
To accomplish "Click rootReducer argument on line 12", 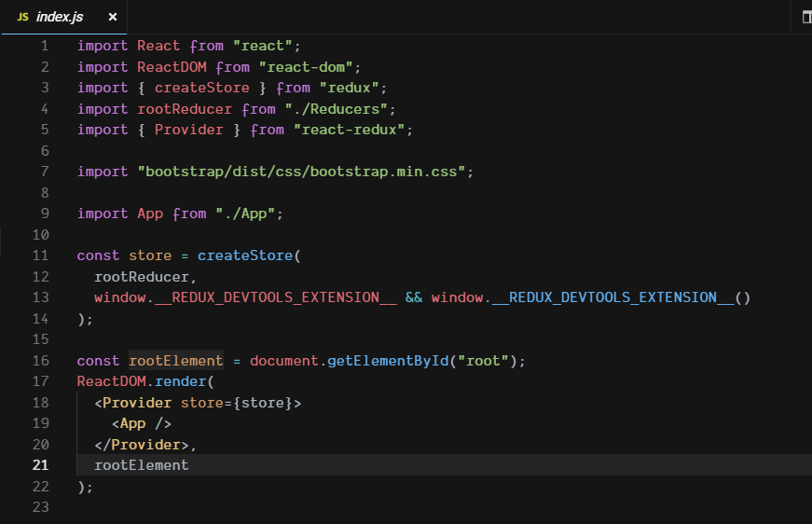I will tap(142, 277).
